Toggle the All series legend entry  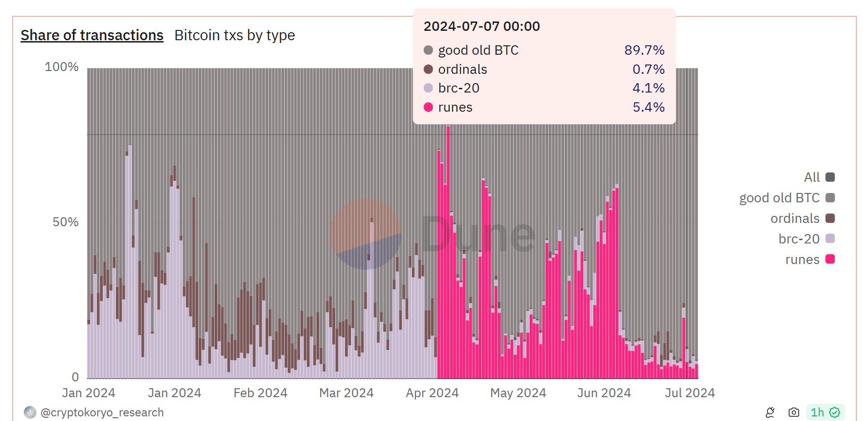pyautogui.click(x=819, y=177)
